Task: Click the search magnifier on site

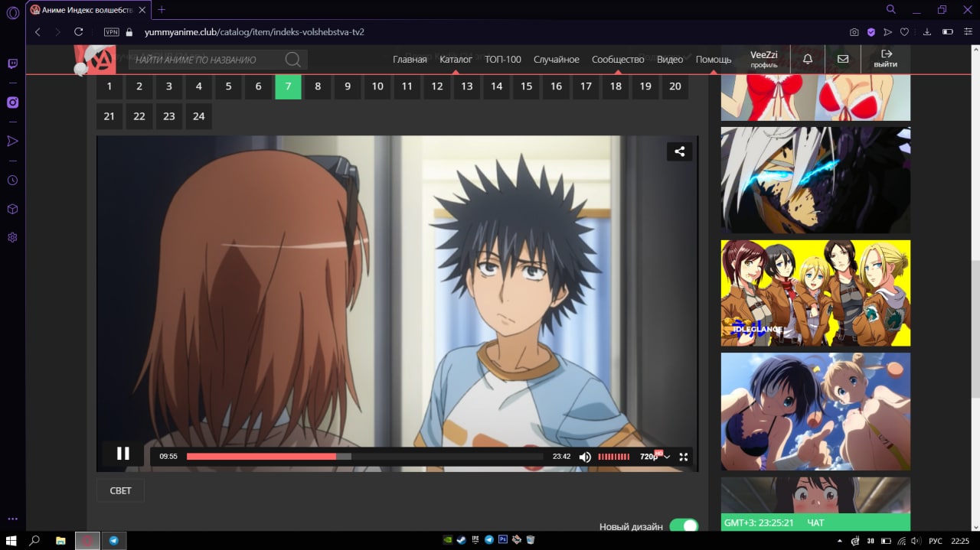Action: click(x=292, y=60)
